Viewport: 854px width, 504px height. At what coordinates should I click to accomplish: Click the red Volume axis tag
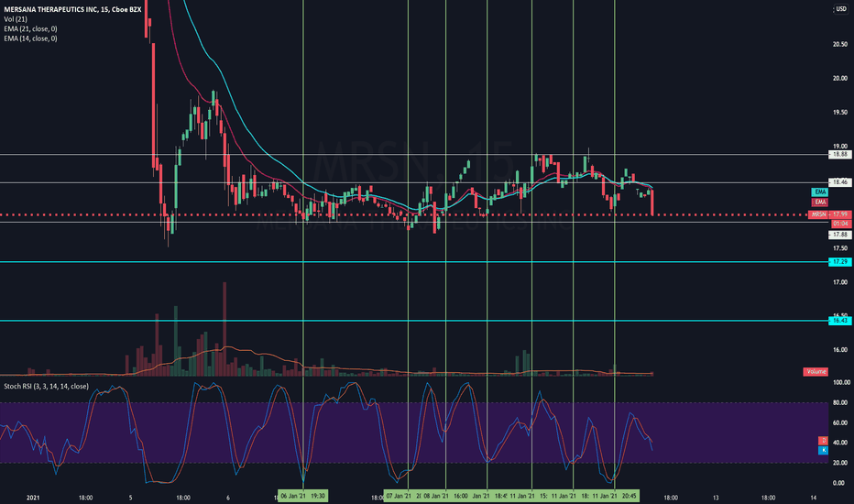pyautogui.click(x=816, y=372)
